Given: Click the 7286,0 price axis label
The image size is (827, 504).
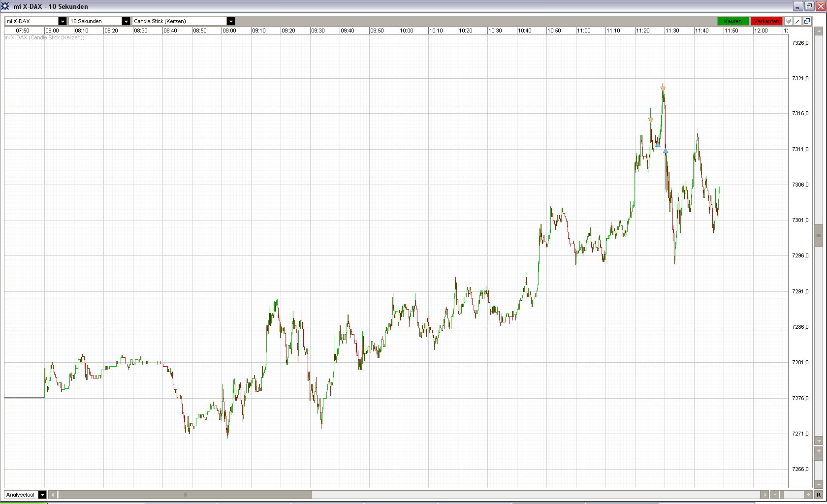Looking at the screenshot, I should 800,327.
